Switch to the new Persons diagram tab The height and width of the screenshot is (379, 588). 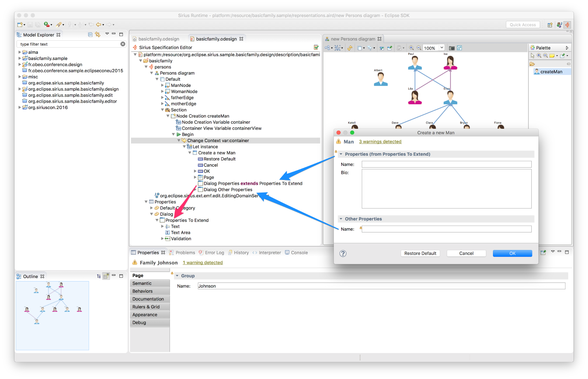pyautogui.click(x=353, y=39)
